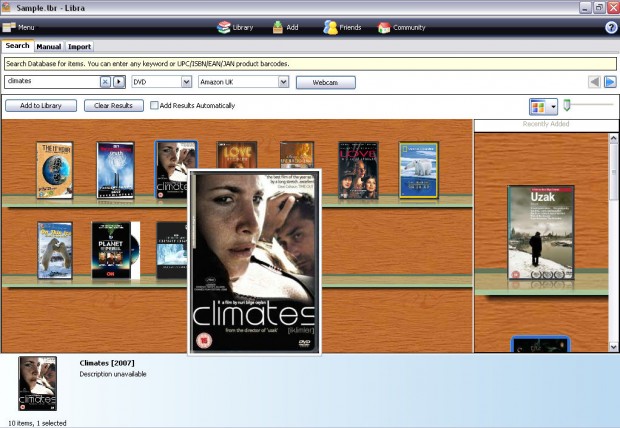This screenshot has width=620, height=428.
Task: Click the 'Climates [2007]' title text
Action: point(107,363)
